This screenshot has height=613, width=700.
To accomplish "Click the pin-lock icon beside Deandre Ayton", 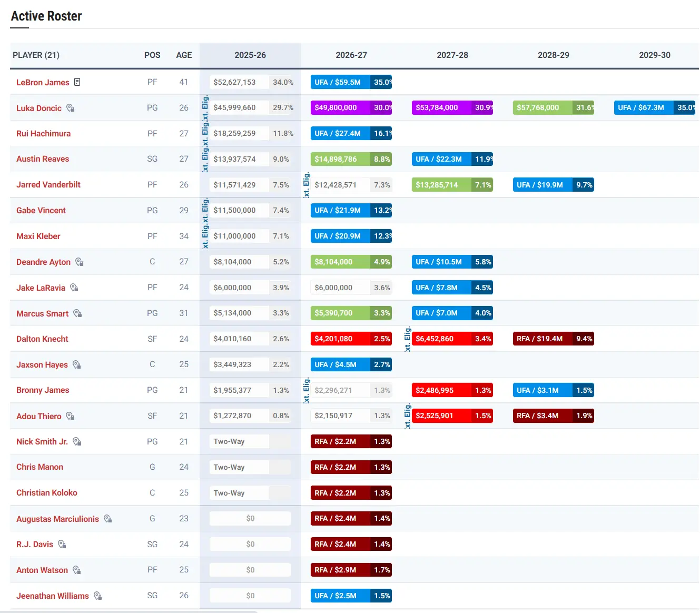I will click(79, 262).
